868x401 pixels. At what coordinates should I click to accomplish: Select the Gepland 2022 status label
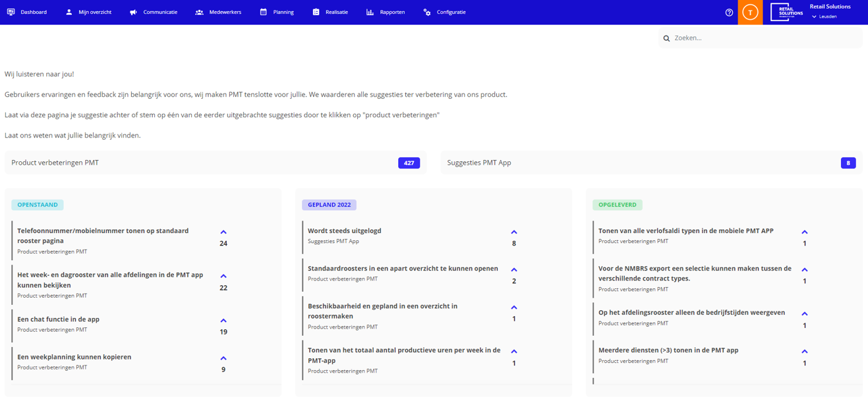329,205
